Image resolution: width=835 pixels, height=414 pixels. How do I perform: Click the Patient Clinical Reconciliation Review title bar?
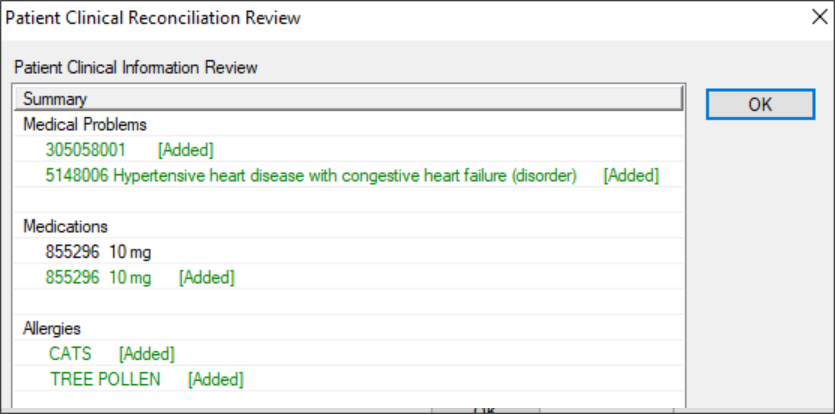coord(300,18)
